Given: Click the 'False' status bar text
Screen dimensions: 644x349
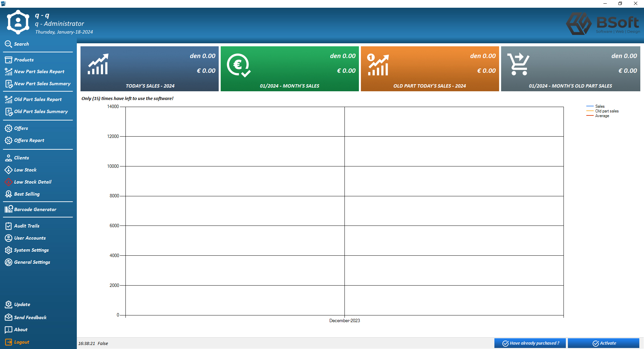Looking at the screenshot, I should (x=103, y=343).
